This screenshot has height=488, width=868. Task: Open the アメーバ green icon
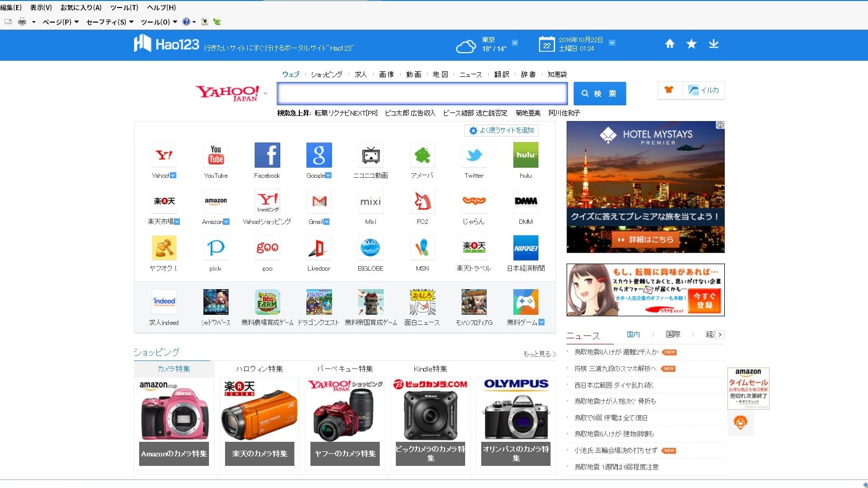422,155
